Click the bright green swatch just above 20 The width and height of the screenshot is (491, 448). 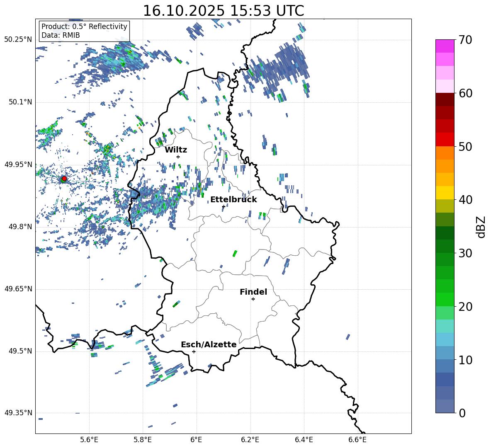point(445,299)
